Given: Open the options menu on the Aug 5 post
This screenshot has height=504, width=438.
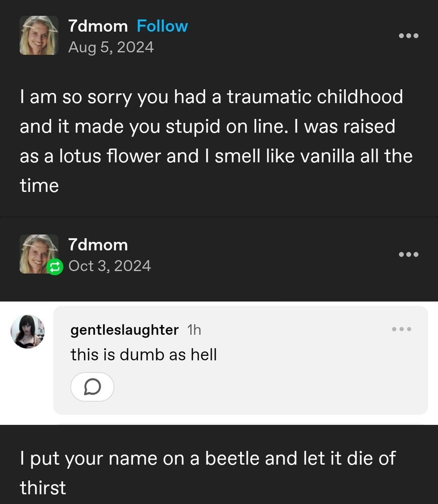Looking at the screenshot, I should tap(408, 36).
